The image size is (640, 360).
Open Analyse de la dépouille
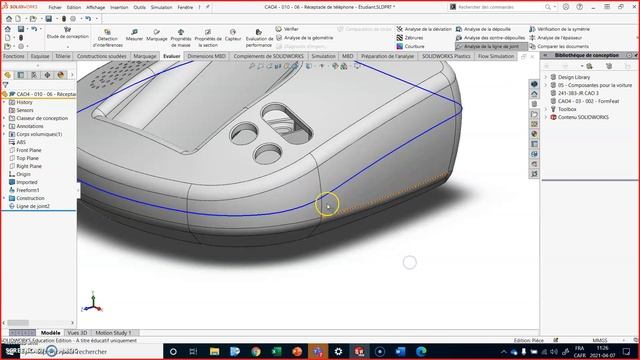pyautogui.click(x=483, y=29)
